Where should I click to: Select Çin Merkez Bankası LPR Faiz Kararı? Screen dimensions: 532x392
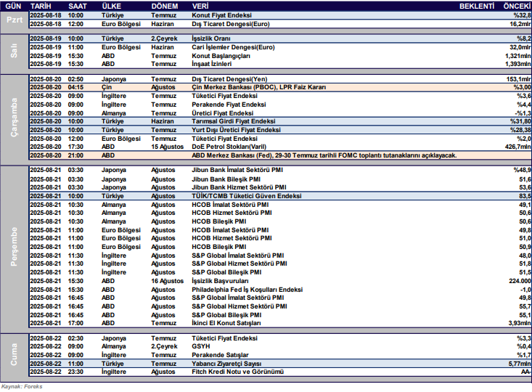tap(260, 86)
